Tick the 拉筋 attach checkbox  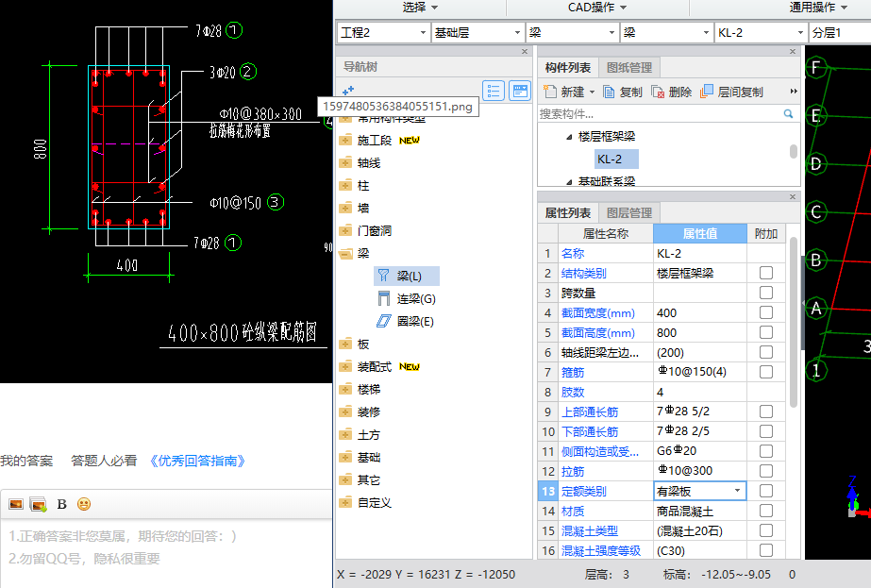pos(766,471)
